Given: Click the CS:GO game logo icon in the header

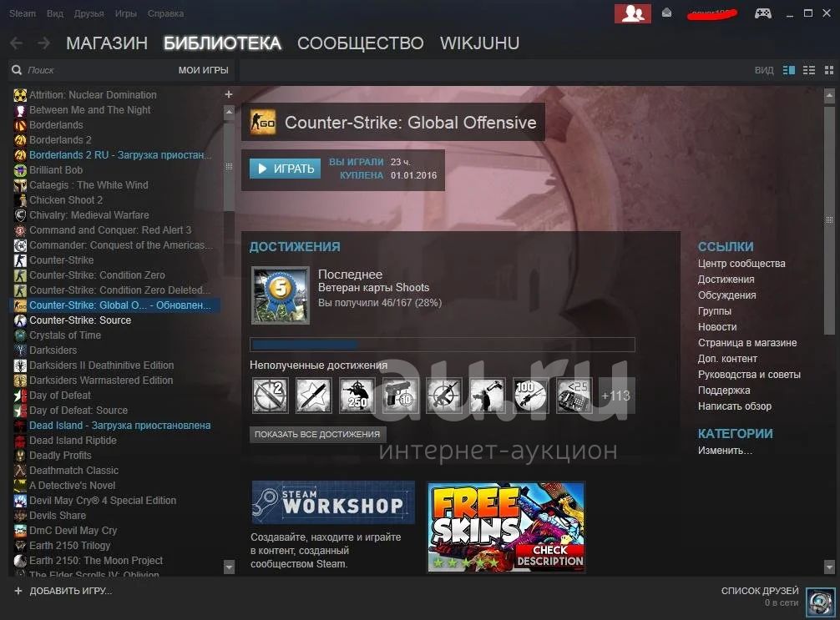Looking at the screenshot, I should (x=263, y=122).
